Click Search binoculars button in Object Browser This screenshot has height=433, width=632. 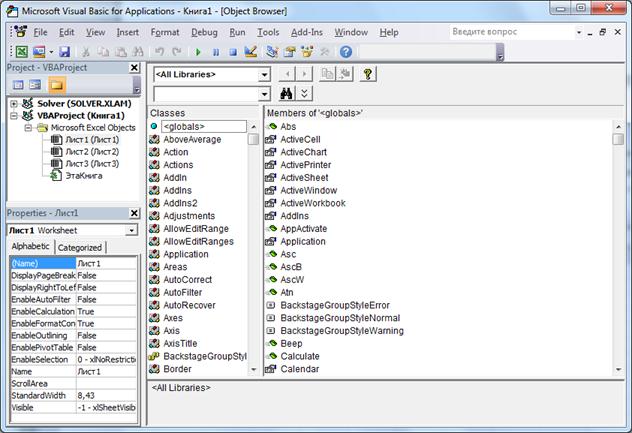(x=287, y=94)
